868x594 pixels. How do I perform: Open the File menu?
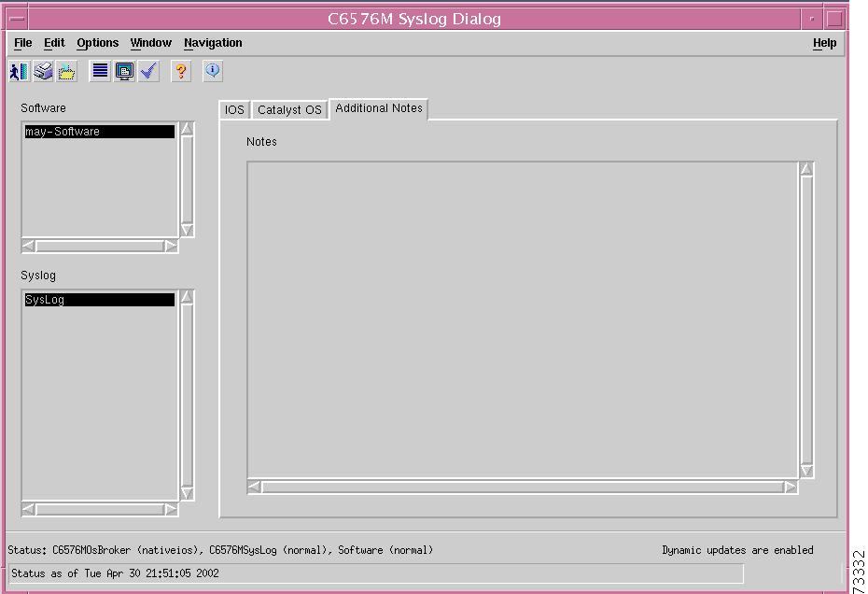coord(22,43)
